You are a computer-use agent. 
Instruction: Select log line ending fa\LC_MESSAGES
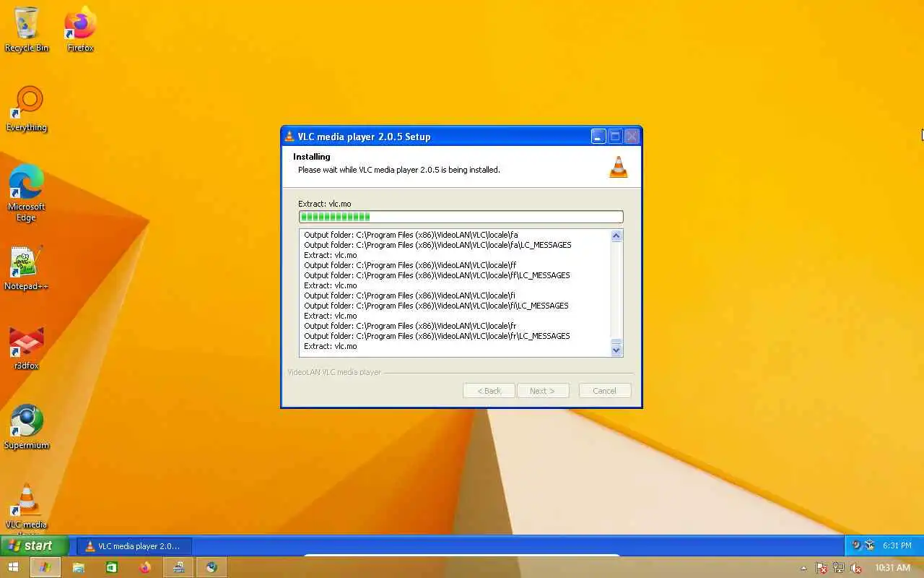tap(437, 245)
